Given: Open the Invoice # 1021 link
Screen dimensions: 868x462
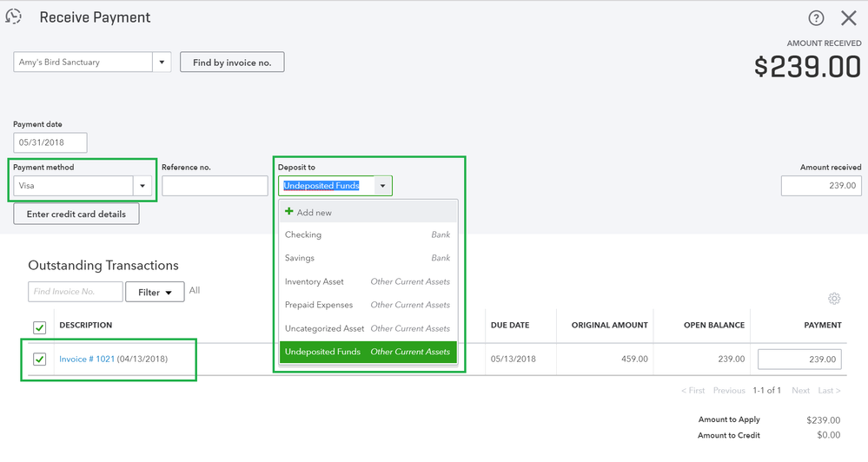Looking at the screenshot, I should (87, 359).
